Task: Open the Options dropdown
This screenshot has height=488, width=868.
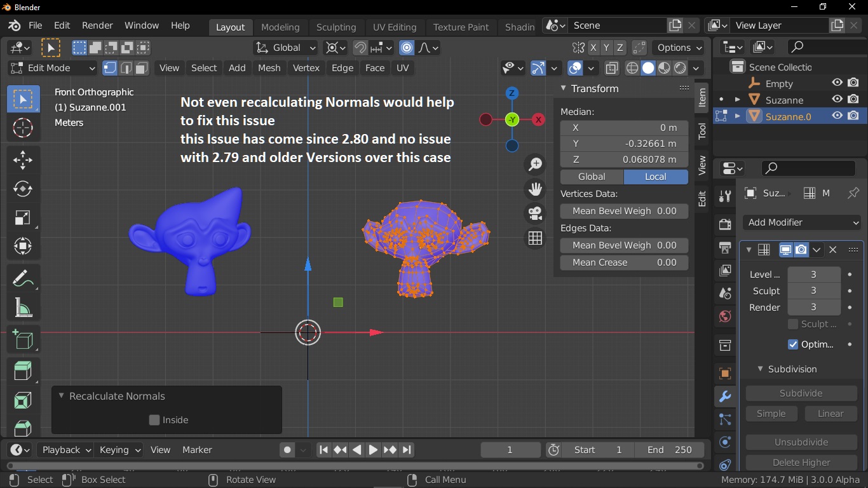Action: tap(679, 48)
